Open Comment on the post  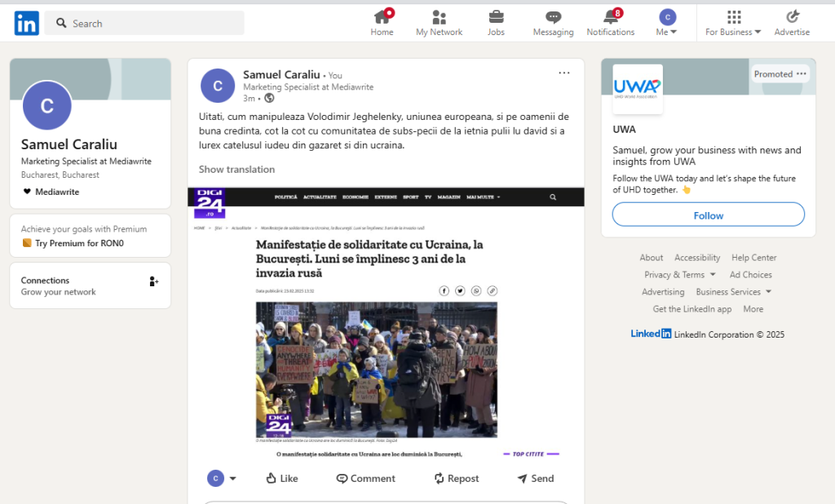[366, 479]
